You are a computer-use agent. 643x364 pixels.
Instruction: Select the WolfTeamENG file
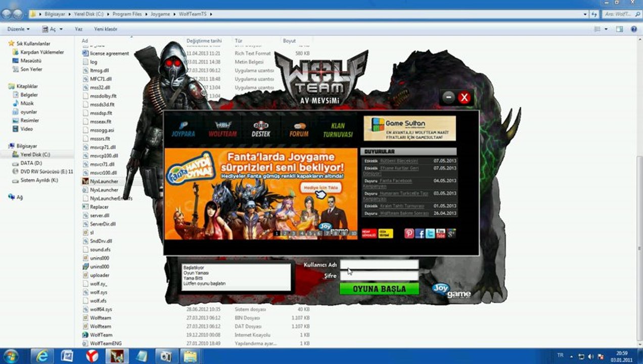point(106,344)
